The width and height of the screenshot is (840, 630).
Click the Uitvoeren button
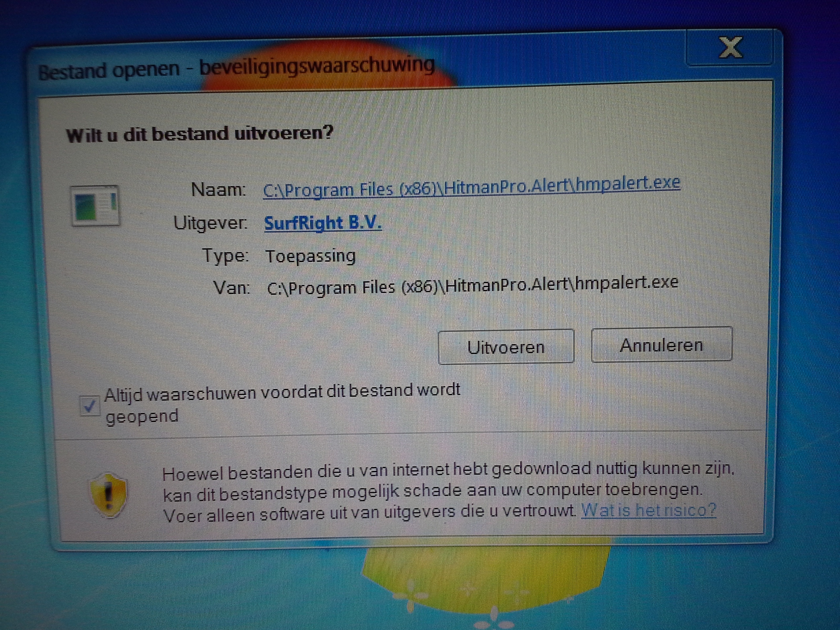click(x=506, y=347)
